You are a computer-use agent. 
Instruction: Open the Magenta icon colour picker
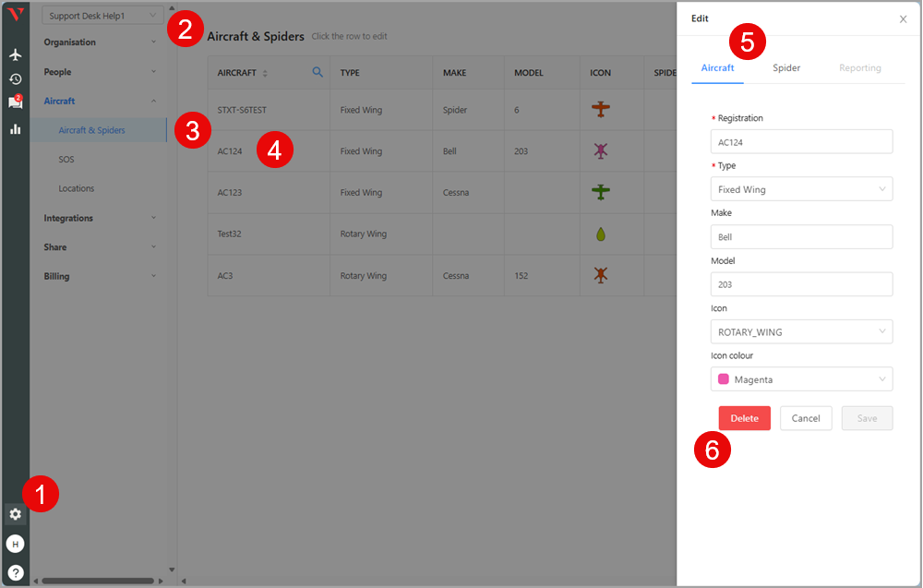tap(801, 379)
